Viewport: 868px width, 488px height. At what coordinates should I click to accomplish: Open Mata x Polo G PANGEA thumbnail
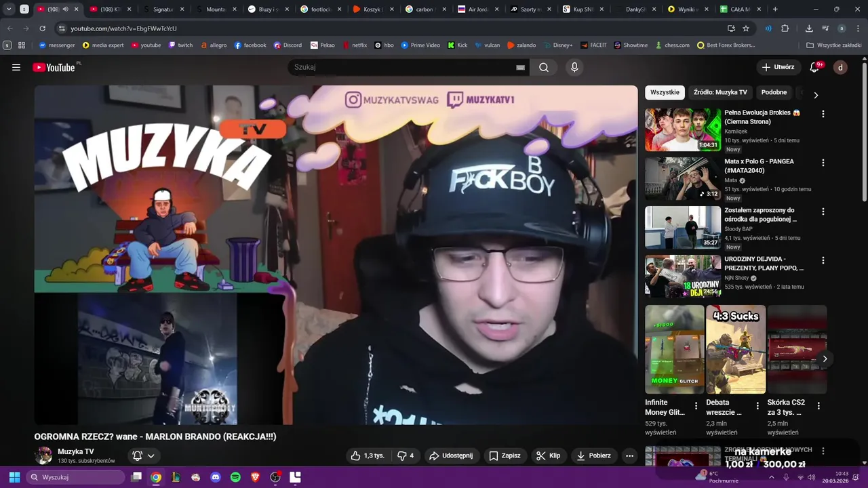[683, 178]
